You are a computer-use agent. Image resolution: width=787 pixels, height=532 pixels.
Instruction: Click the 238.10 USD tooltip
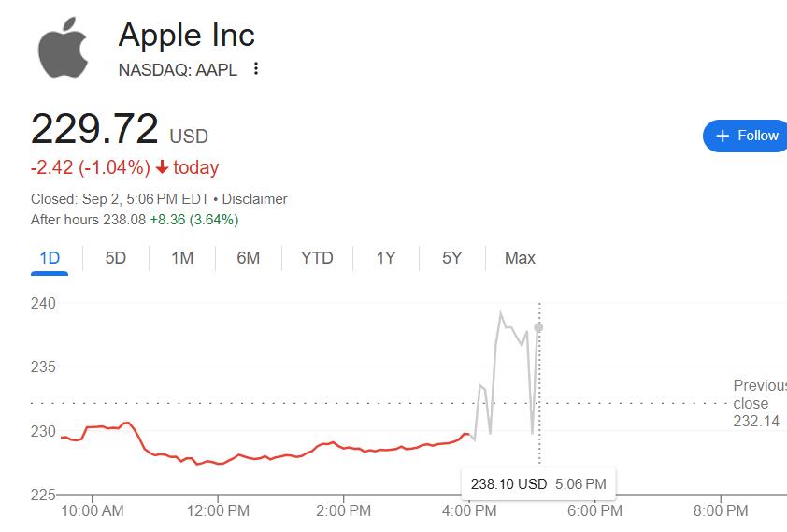tap(537, 484)
